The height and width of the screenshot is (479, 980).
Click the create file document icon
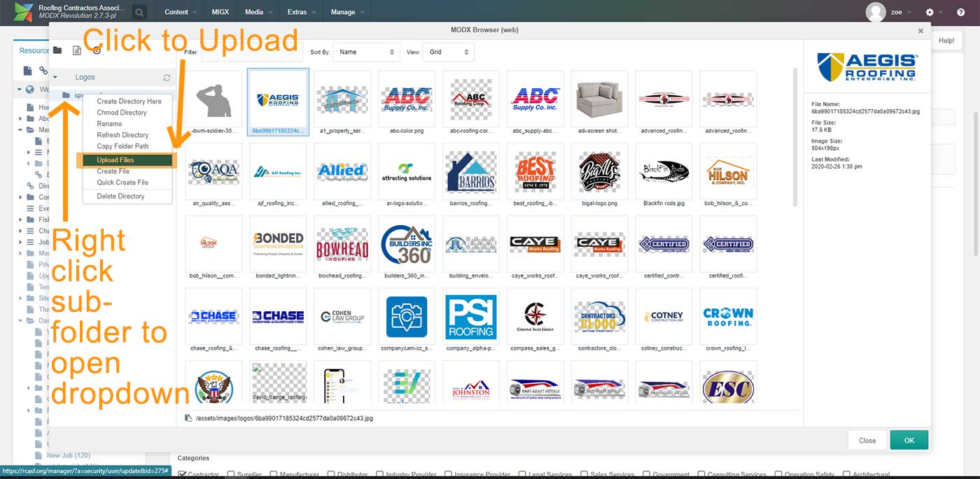(x=77, y=50)
